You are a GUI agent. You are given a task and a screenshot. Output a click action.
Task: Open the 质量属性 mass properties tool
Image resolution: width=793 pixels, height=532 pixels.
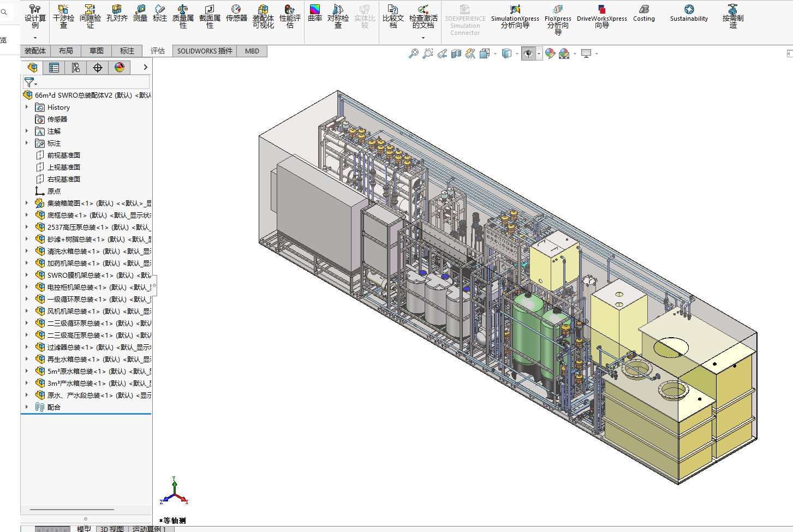(183, 16)
